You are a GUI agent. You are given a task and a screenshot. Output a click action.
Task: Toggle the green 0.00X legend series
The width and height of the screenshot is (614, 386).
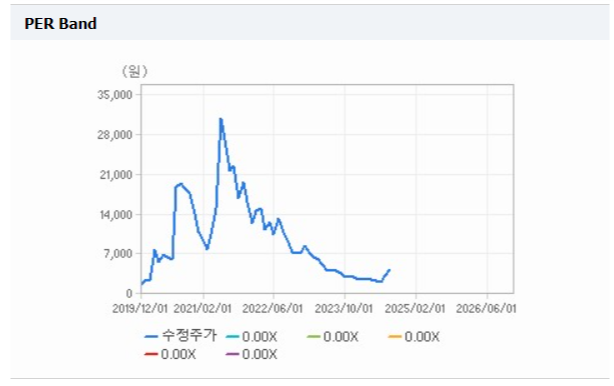click(333, 337)
